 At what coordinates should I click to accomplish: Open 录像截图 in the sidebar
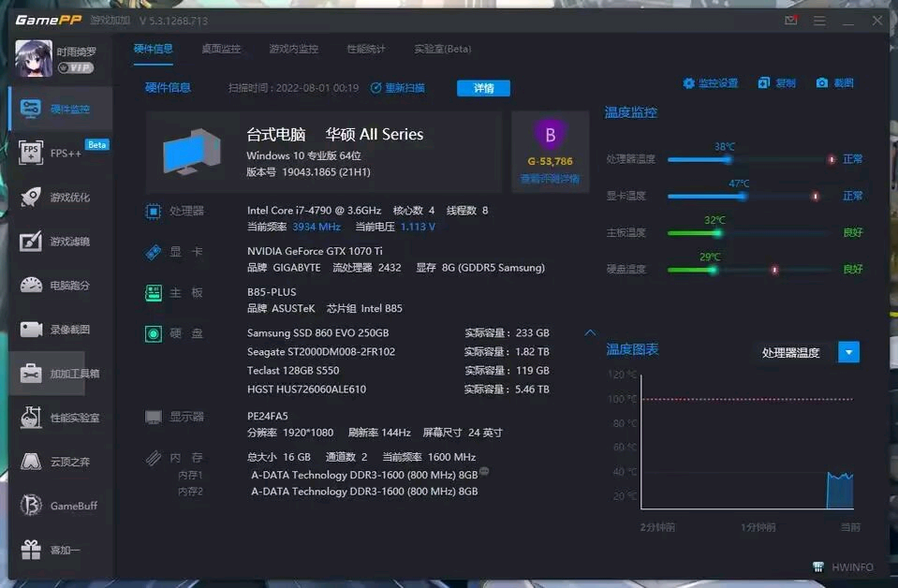coord(61,330)
